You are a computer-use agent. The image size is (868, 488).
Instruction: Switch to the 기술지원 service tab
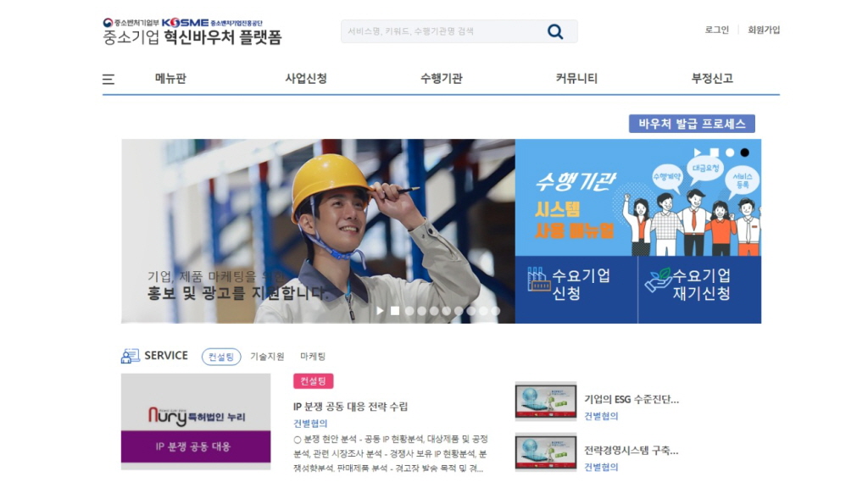(x=267, y=357)
